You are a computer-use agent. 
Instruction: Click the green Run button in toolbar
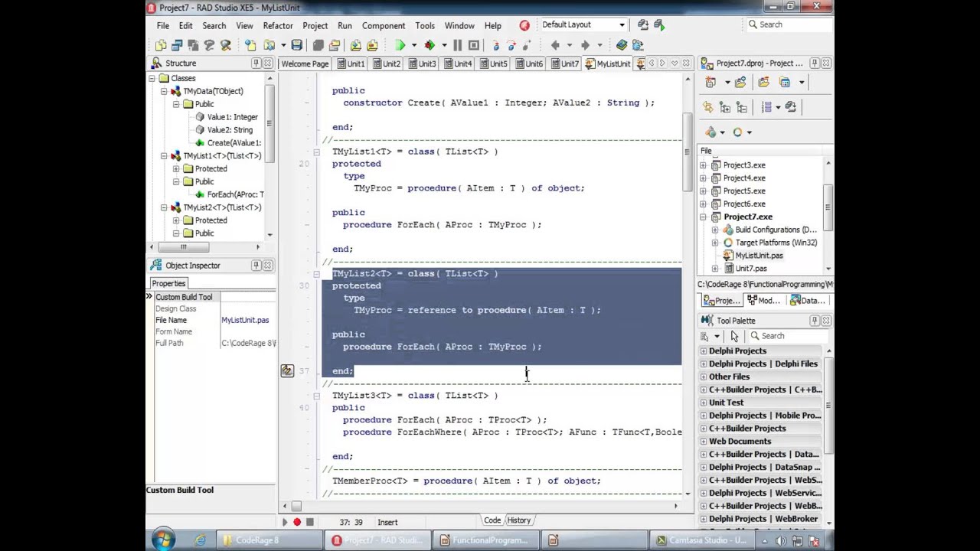(400, 45)
